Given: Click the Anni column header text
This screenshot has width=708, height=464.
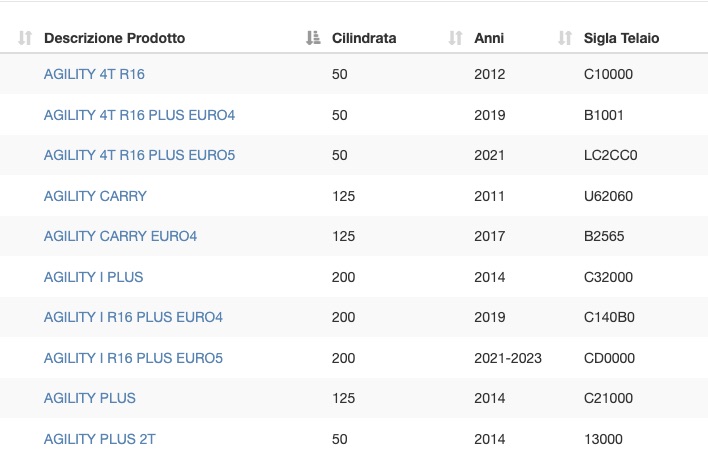Looking at the screenshot, I should 489,38.
